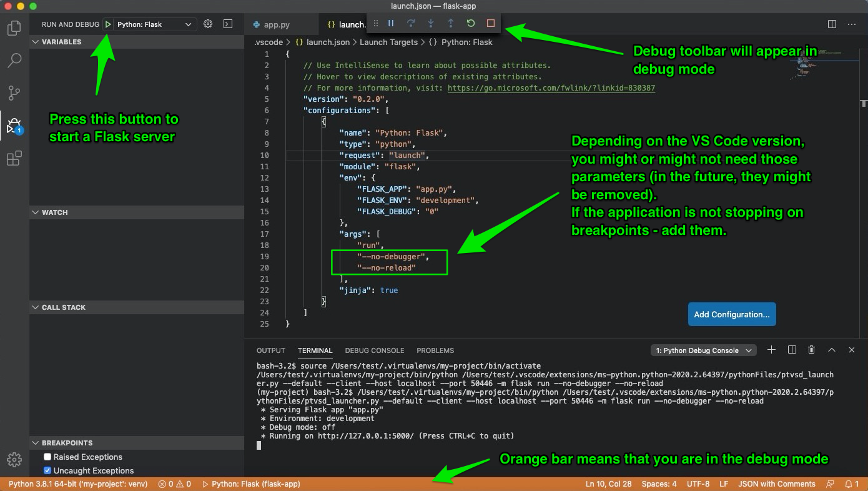Switch to OUTPUT panel tab
Screen dimensions: 868x491
point(271,350)
